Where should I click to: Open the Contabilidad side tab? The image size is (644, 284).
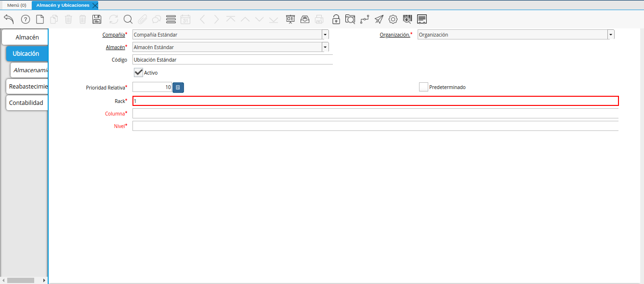point(27,103)
